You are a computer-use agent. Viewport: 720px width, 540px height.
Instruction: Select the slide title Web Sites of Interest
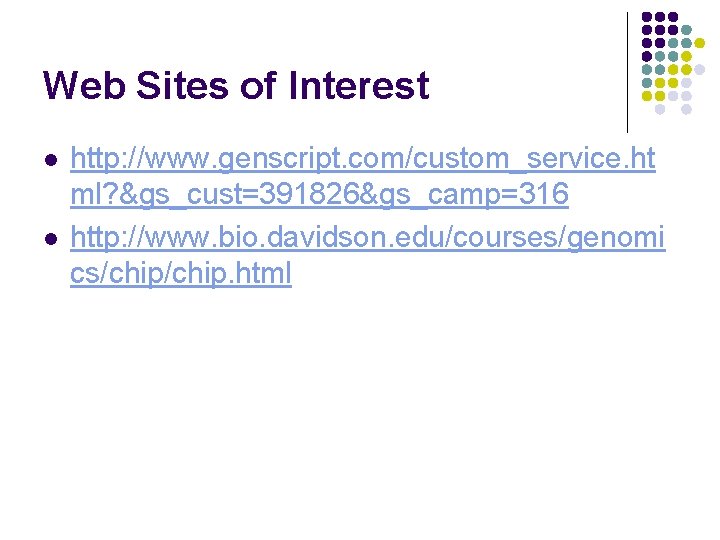(236, 85)
